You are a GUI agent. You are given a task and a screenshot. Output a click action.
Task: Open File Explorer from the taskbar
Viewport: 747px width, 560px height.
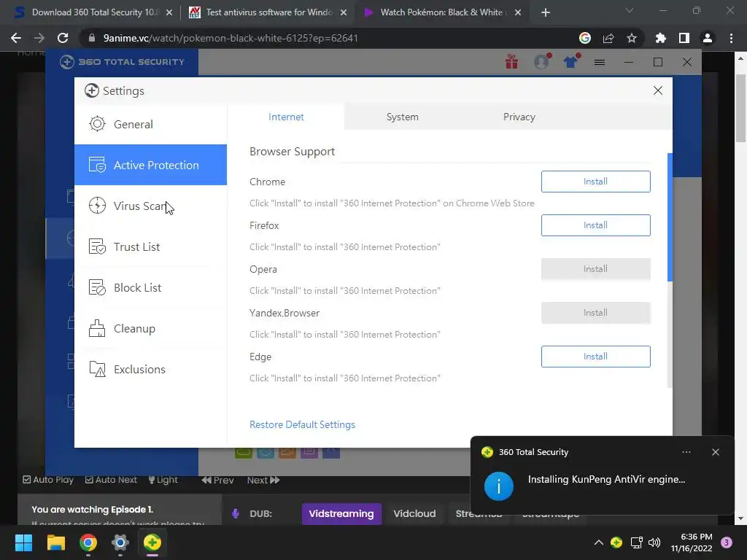(x=55, y=542)
